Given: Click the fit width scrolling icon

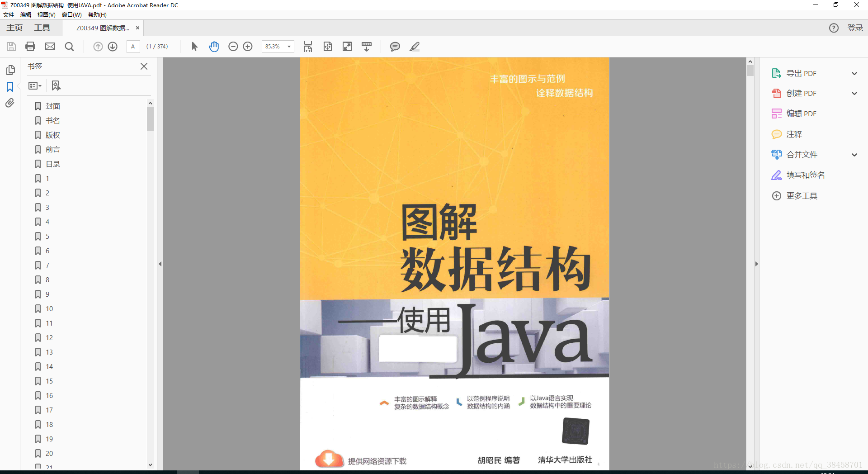Looking at the screenshot, I should click(x=308, y=47).
